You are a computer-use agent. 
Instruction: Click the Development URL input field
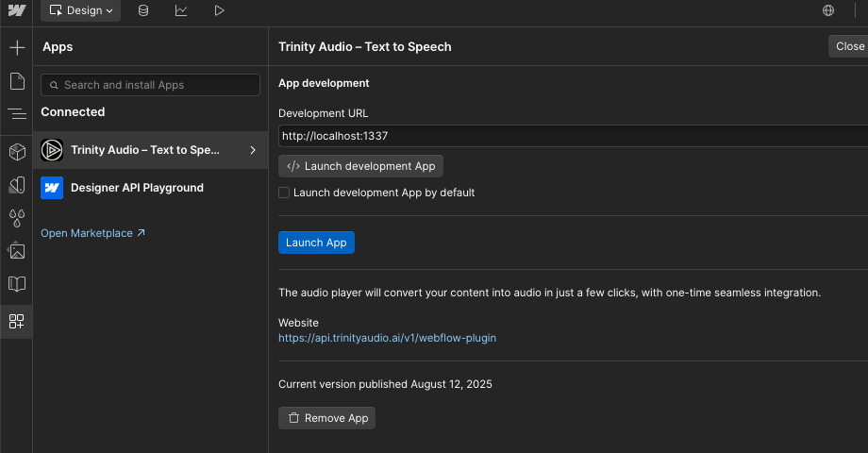click(x=566, y=136)
